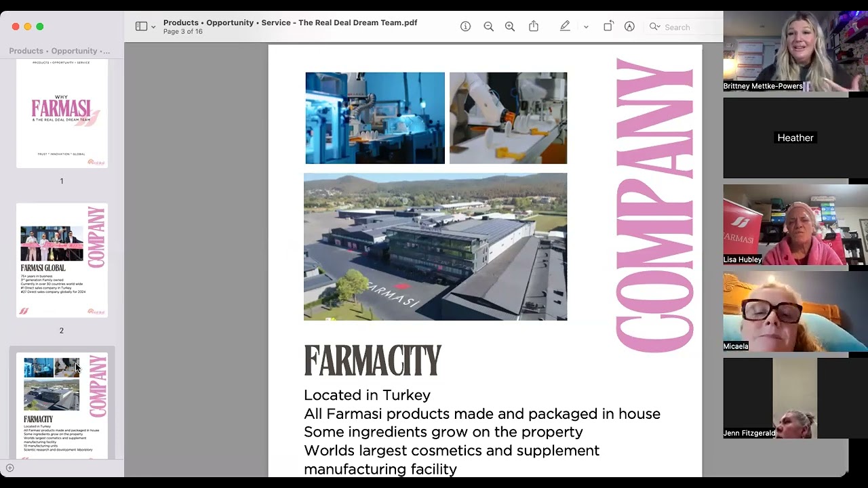
Task: Select Lisa Hubley's video tile
Action: tap(795, 224)
